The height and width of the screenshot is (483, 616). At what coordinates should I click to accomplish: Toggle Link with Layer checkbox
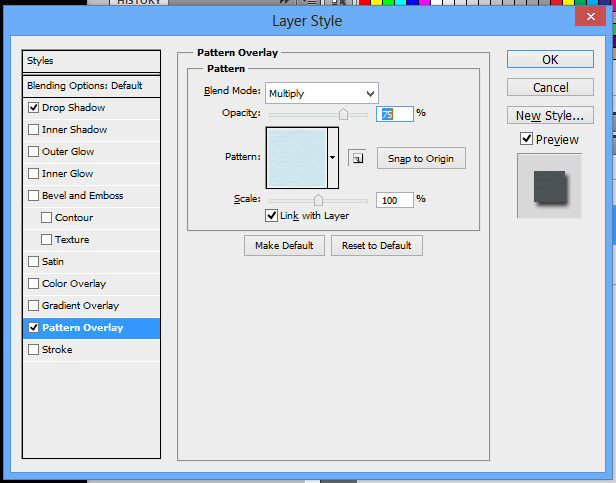click(271, 216)
